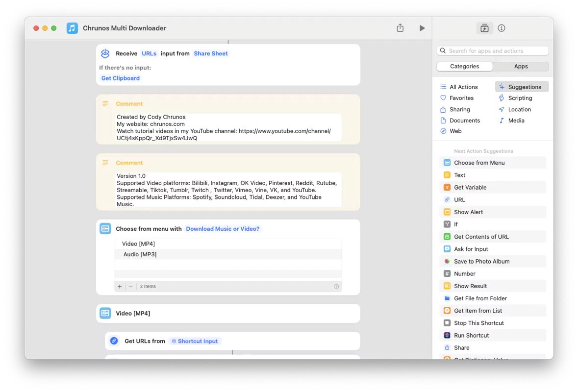Select the Audio [MP3] menu row

pos(140,254)
